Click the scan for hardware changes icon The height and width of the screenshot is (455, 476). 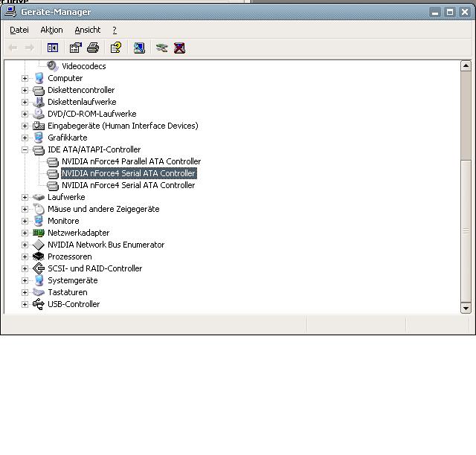click(x=139, y=48)
